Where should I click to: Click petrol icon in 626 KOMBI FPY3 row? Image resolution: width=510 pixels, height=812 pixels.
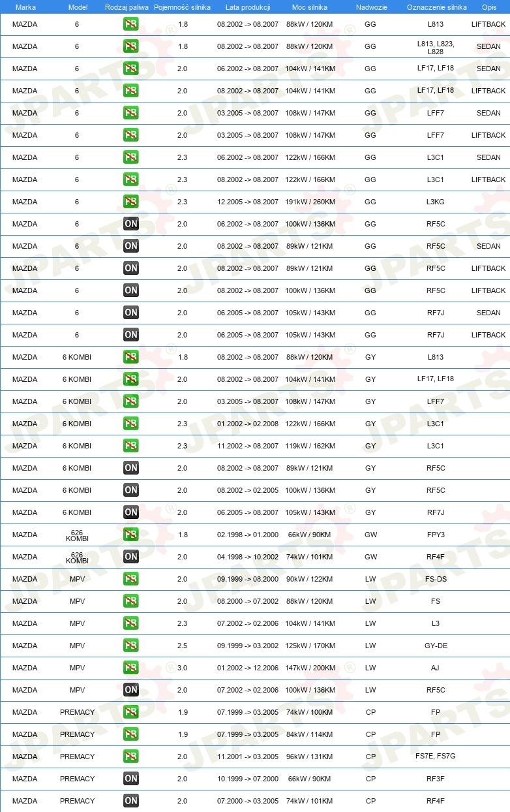click(131, 535)
